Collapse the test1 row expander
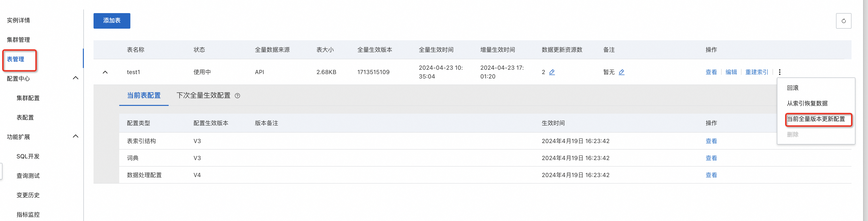 105,72
